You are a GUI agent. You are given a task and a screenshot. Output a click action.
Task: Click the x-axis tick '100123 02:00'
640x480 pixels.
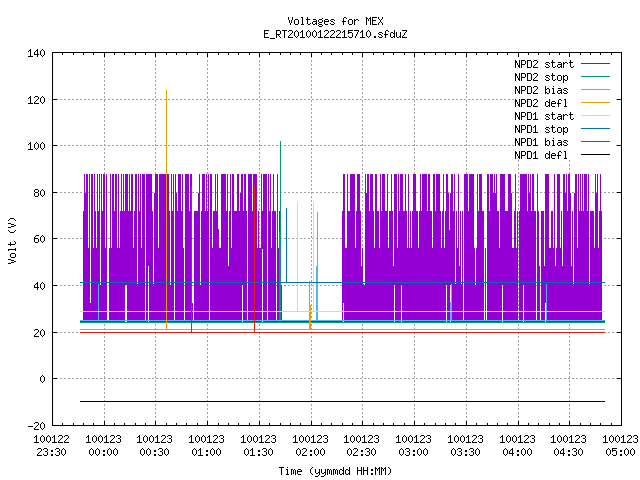point(310,446)
